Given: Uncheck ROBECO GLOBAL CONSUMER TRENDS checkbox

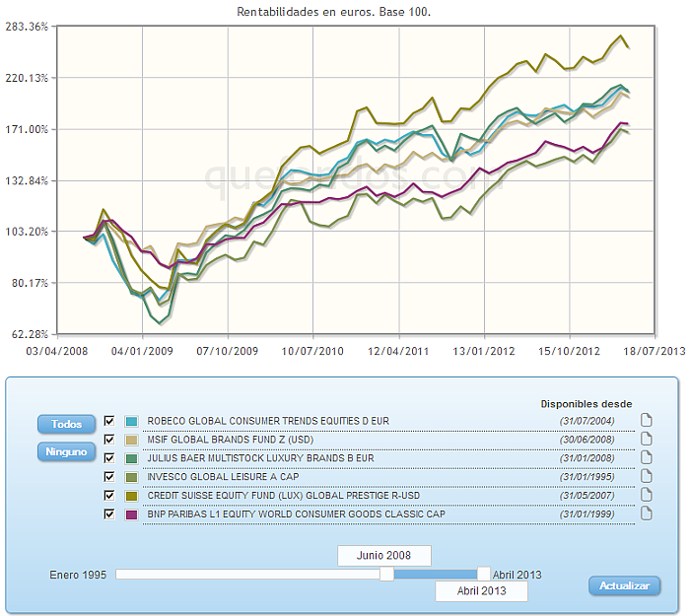Looking at the screenshot, I should pyautogui.click(x=109, y=421).
